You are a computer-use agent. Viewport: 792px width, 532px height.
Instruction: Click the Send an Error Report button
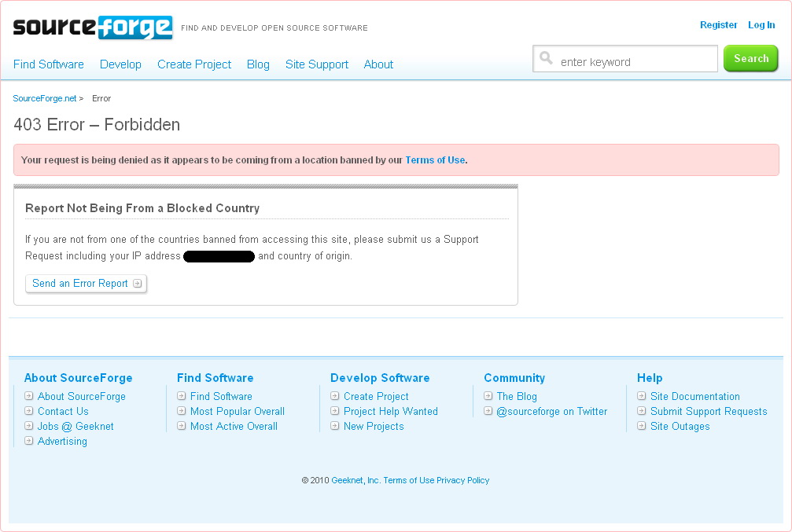[x=86, y=284]
